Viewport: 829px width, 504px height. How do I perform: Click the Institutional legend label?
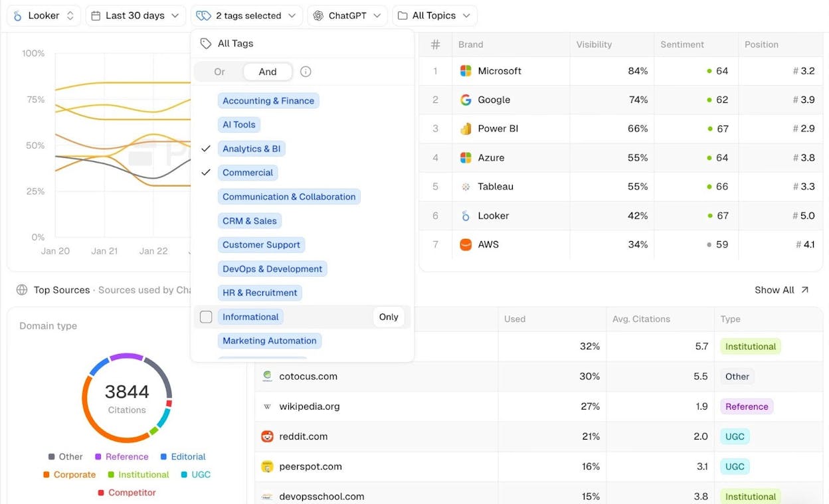coord(143,475)
